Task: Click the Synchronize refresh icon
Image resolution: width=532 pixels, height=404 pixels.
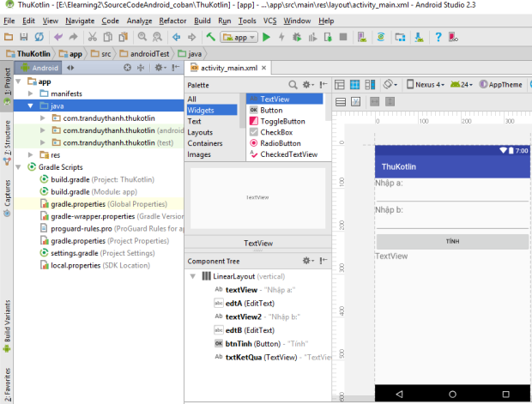Action: click(x=39, y=37)
